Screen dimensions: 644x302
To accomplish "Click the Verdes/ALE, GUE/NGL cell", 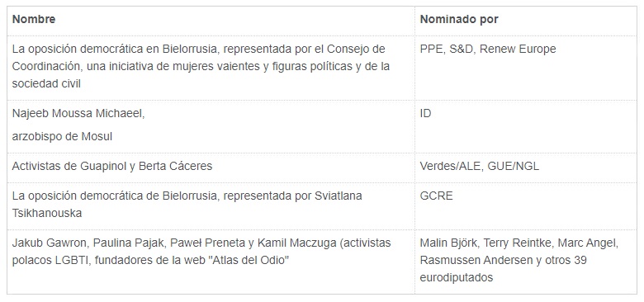I will [526, 167].
